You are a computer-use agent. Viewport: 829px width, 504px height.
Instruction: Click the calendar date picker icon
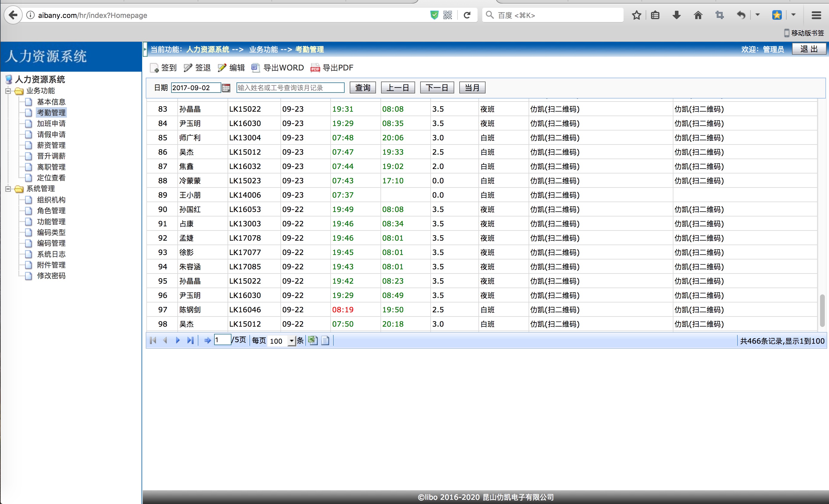tap(226, 88)
